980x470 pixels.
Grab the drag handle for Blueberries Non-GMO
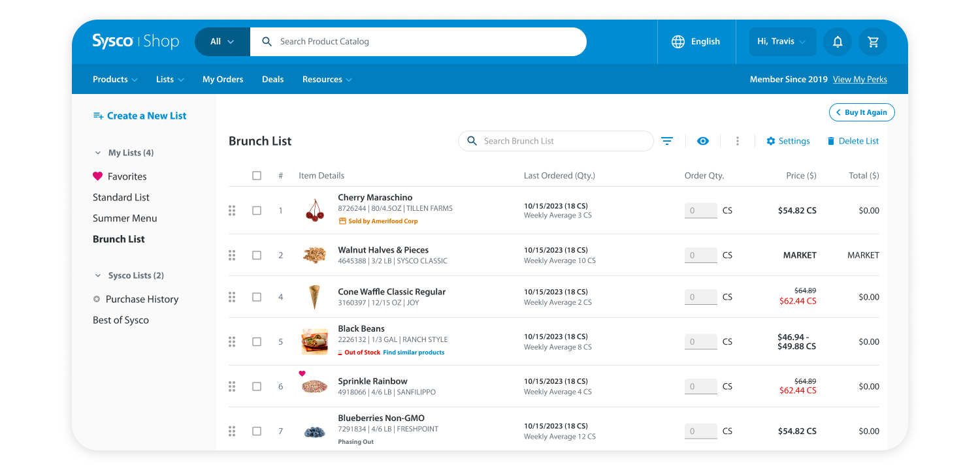pos(232,431)
